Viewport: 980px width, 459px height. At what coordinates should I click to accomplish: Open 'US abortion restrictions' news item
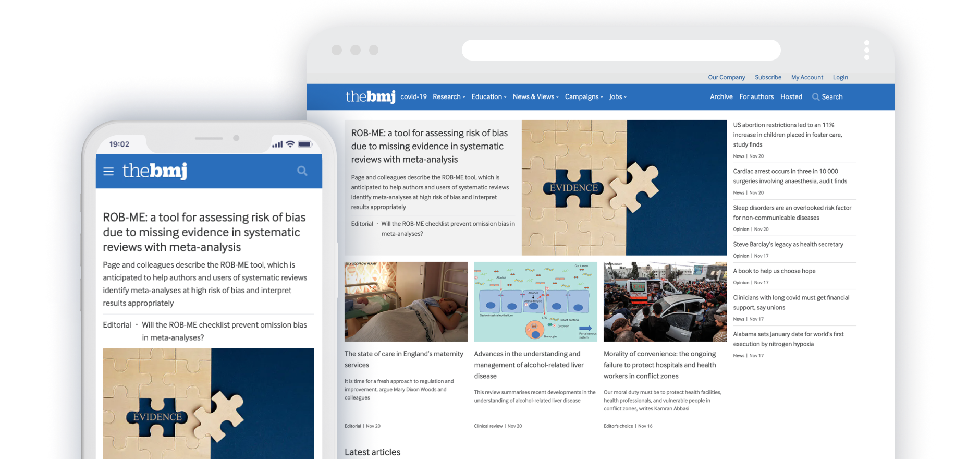788,135
